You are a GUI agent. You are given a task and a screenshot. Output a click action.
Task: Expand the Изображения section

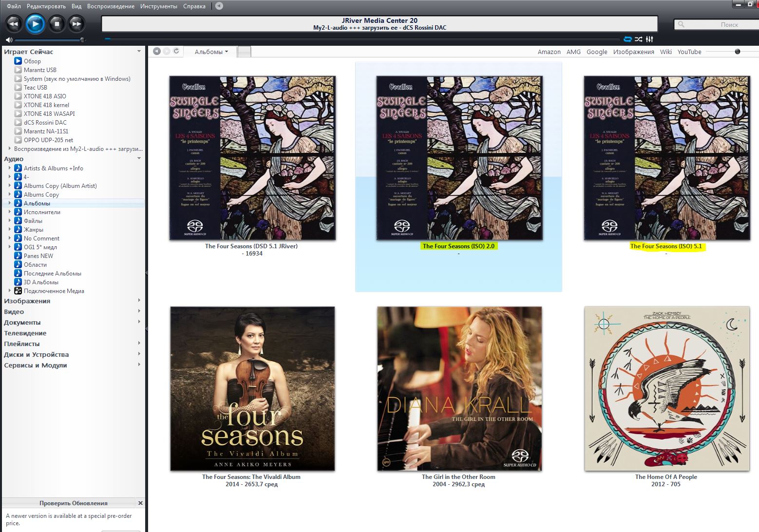(x=139, y=300)
